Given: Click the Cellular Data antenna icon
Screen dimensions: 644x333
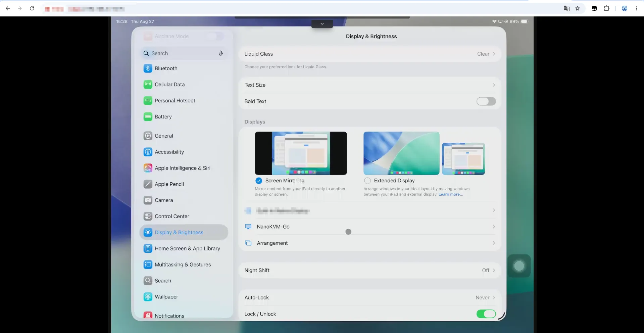Looking at the screenshot, I should click(x=148, y=85).
